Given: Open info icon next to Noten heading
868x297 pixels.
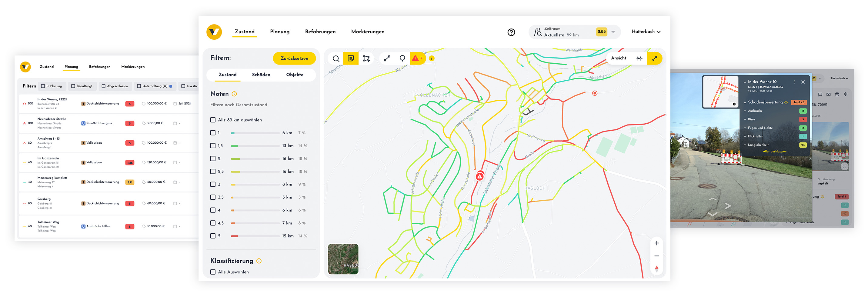Looking at the screenshot, I should click(234, 94).
